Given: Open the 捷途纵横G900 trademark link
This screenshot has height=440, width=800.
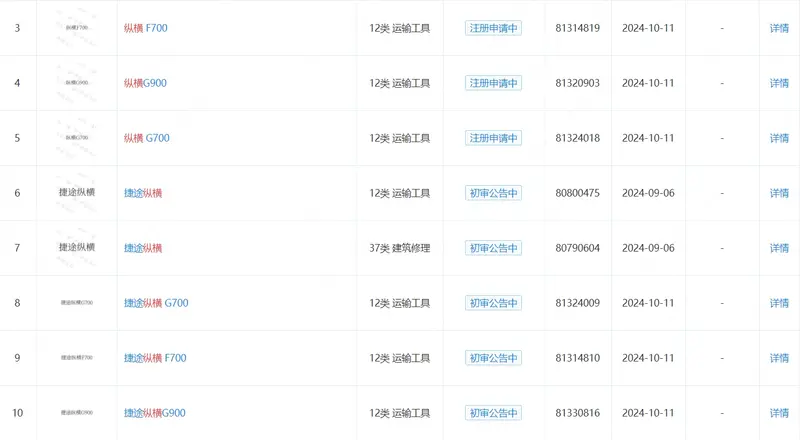Looking at the screenshot, I should [x=155, y=413].
